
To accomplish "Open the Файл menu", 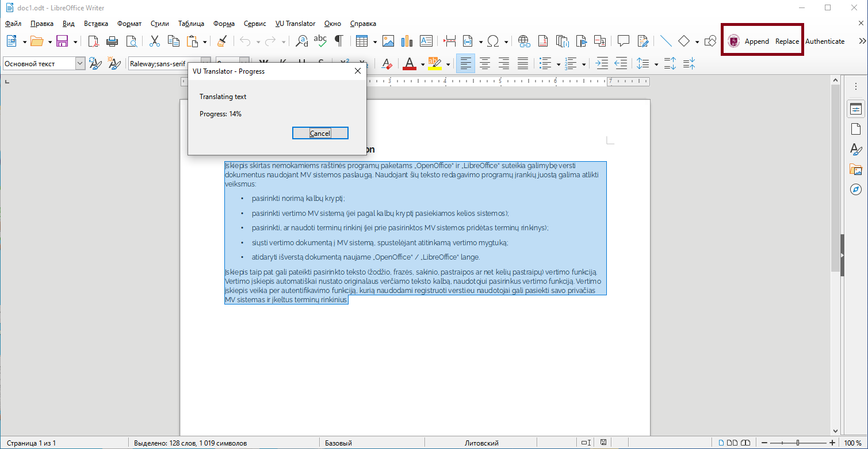I will [x=13, y=24].
